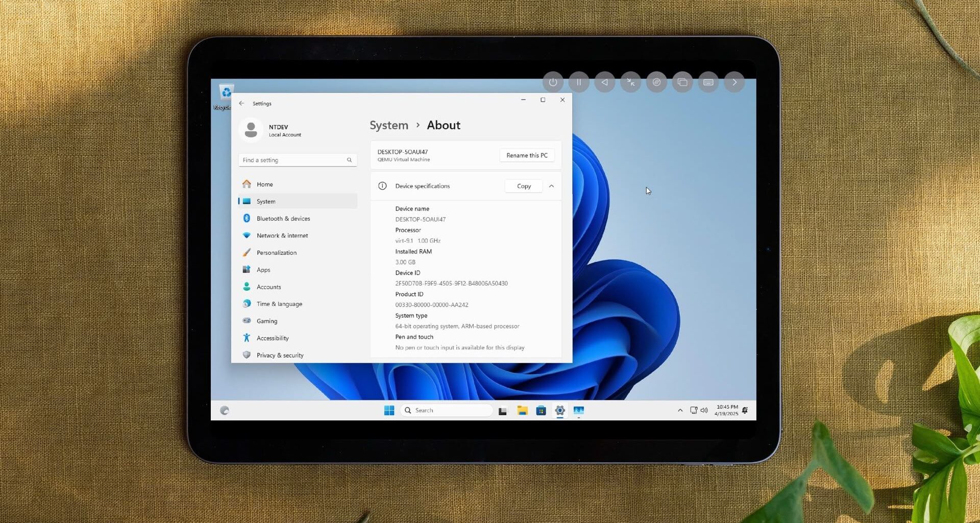Screen dimensions: 980x523
Task: Minimize the Settings window
Action: 523,100
